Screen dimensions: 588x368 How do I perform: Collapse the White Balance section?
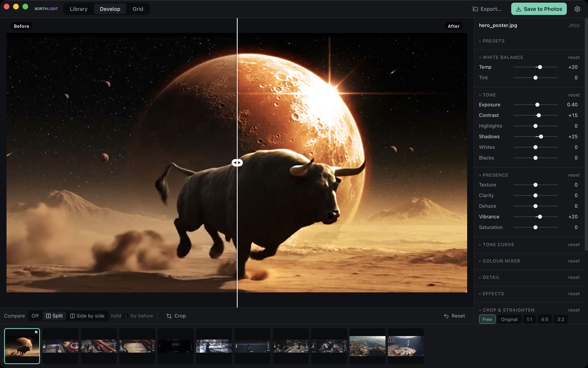tap(501, 57)
